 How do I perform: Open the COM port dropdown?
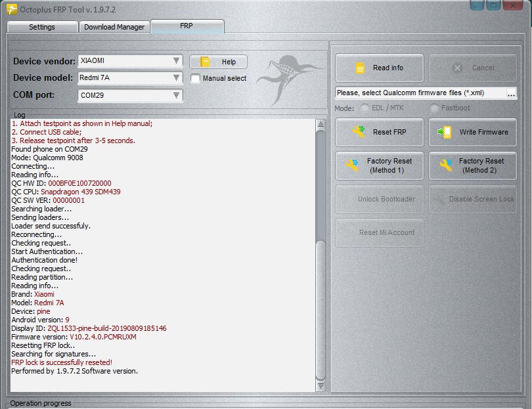pos(176,95)
